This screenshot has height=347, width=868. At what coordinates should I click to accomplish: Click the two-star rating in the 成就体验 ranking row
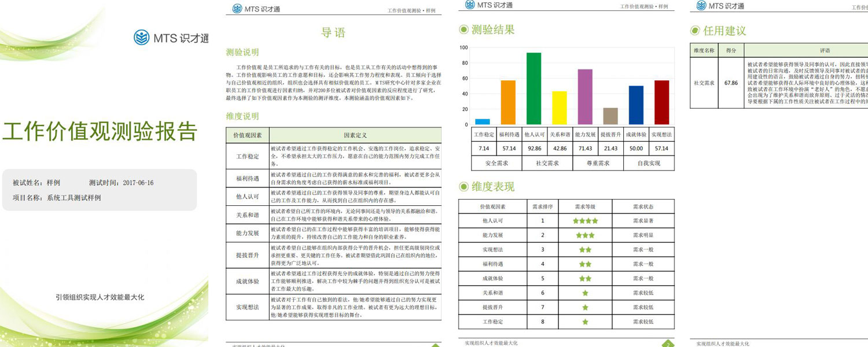click(585, 279)
